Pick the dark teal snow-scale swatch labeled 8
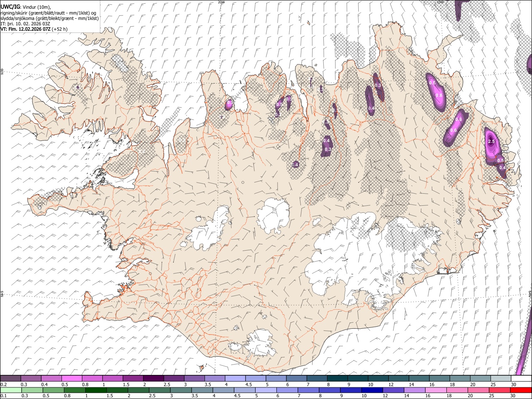The height and width of the screenshot is (399, 532). pos(337,378)
